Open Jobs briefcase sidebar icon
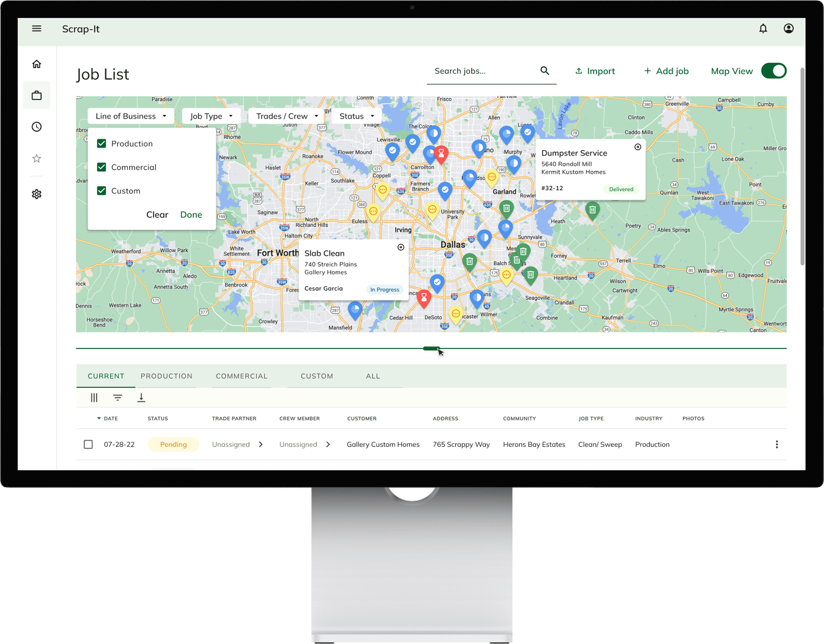Screen dimensions: 824x644 click(36, 95)
